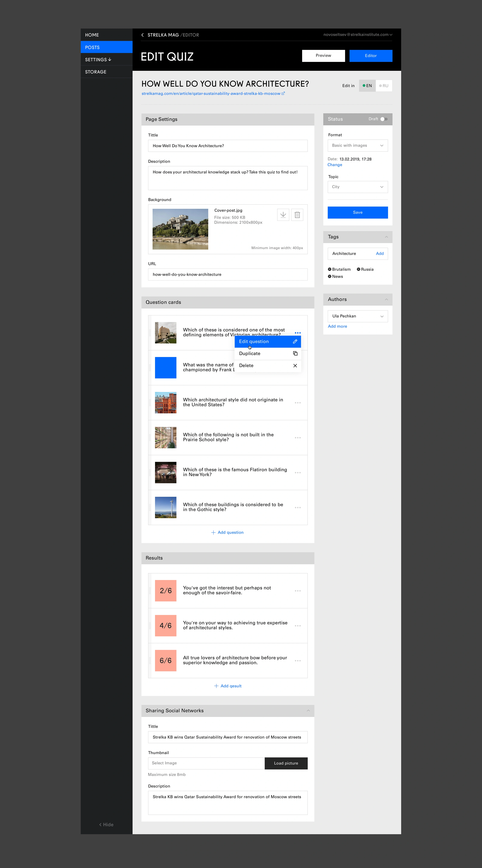Open options for the 2/6 result card
This screenshot has height=868, width=482.
(298, 591)
